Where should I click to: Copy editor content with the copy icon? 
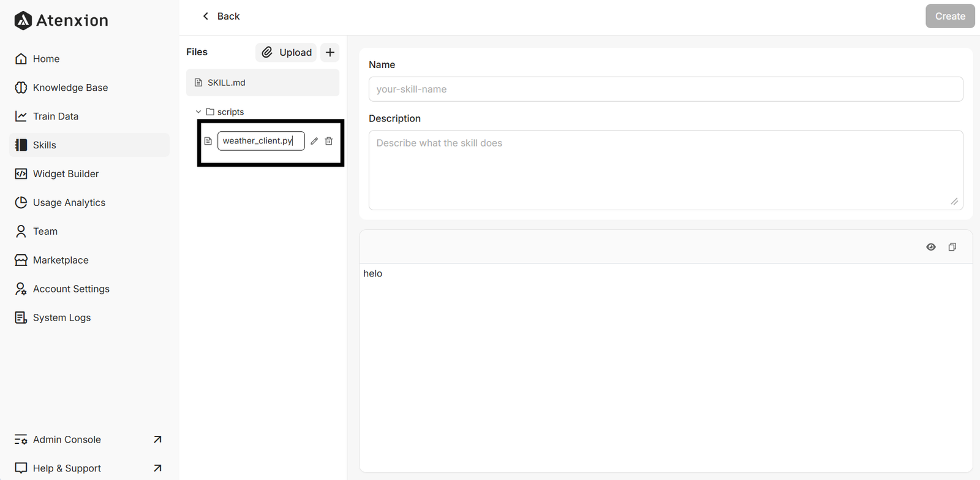[952, 247]
